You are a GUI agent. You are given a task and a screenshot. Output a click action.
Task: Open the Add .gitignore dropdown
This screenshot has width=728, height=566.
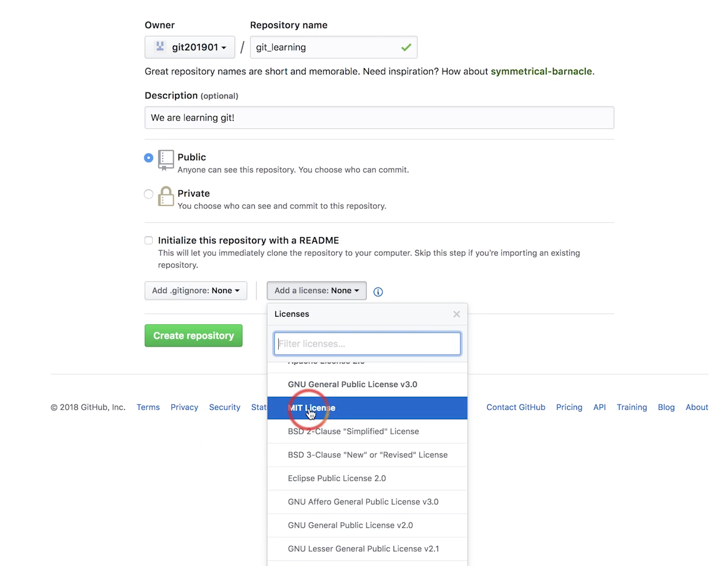pyautogui.click(x=196, y=290)
